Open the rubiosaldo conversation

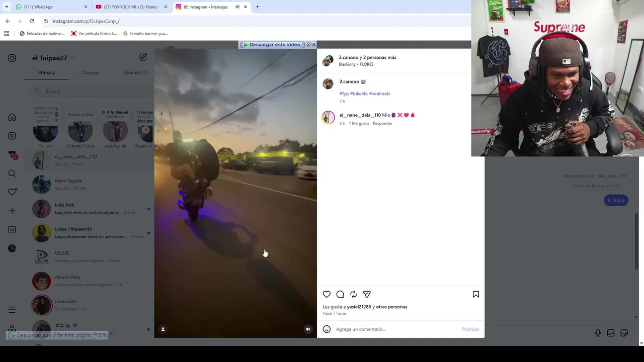click(91, 305)
